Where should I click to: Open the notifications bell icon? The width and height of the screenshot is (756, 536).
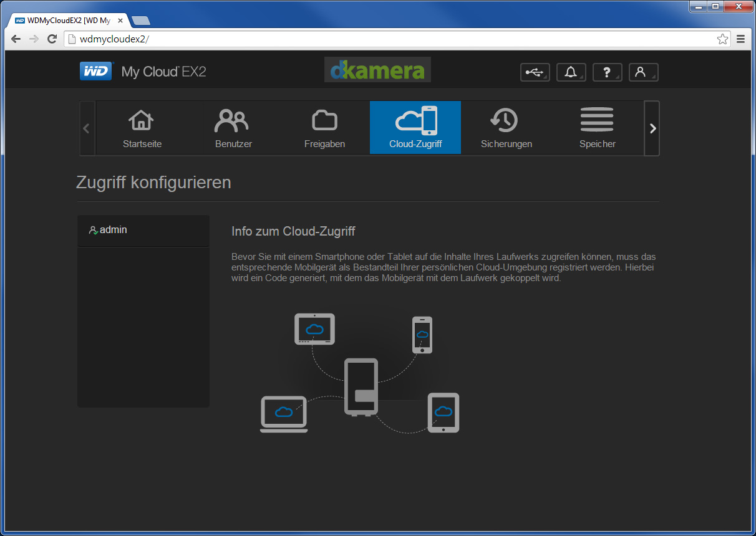click(x=571, y=72)
